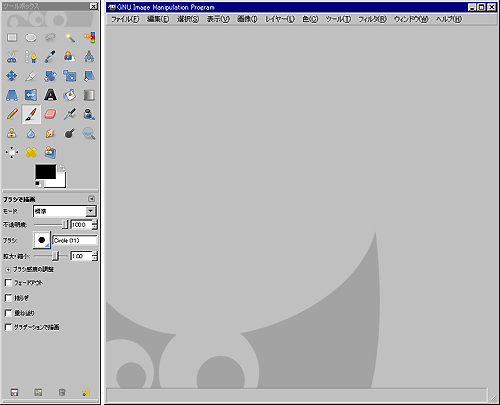Select the Pencil tool

pyautogui.click(x=12, y=114)
